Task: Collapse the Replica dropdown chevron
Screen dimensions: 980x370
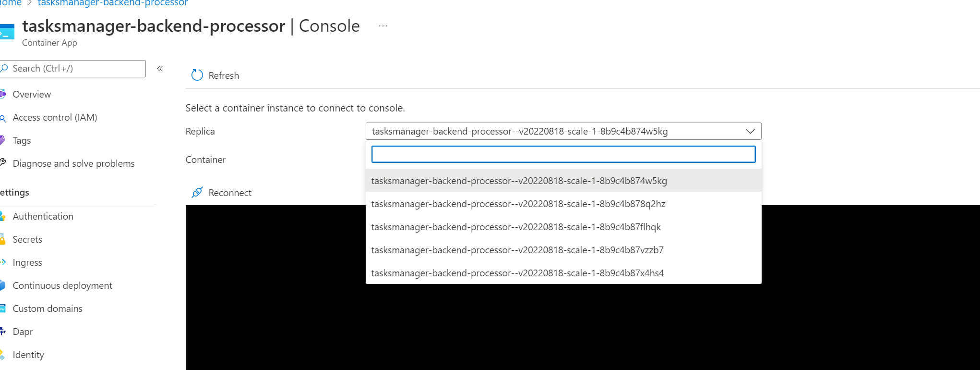Action: point(750,131)
